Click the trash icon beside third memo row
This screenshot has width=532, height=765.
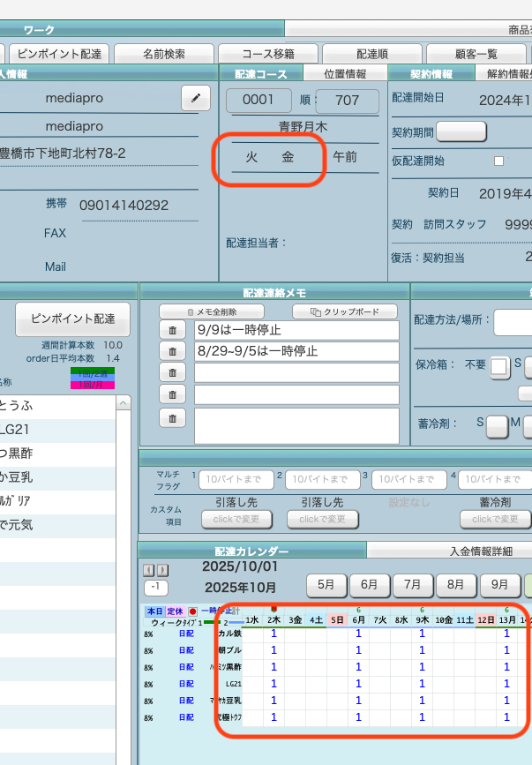point(172,373)
